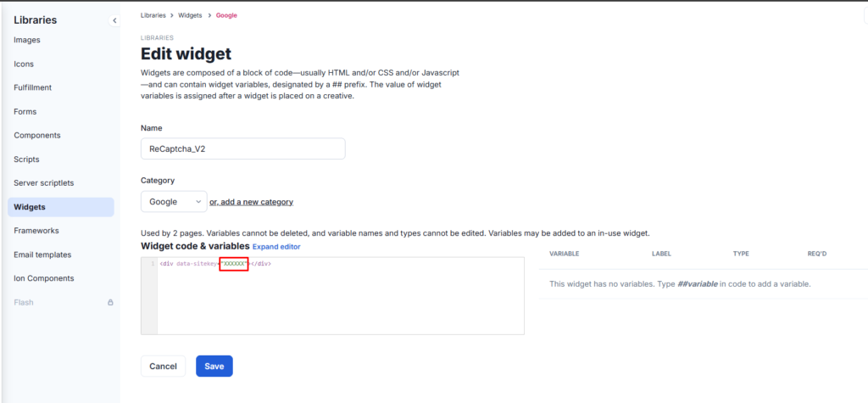Collapse the Libraries sidebar using chevron icon
Screen dimensions: 868x403
[x=114, y=20]
